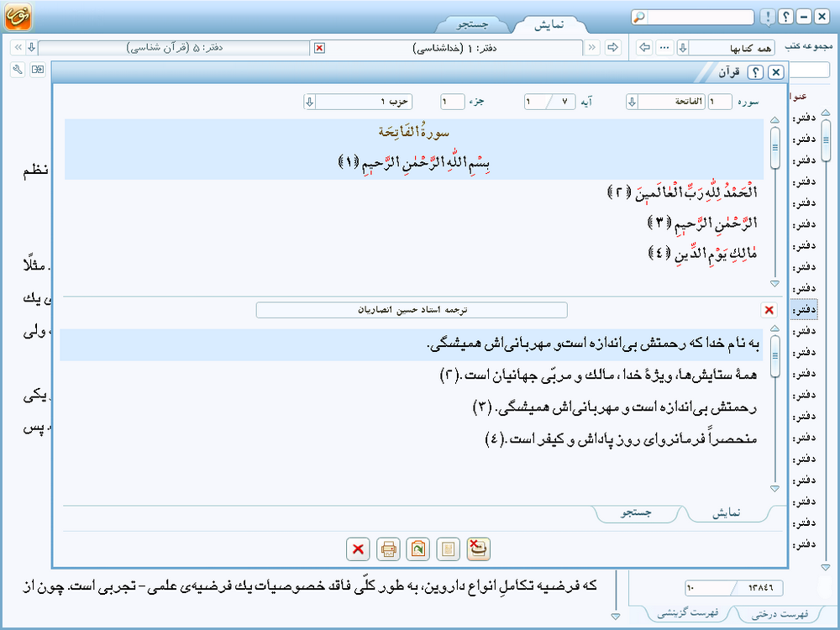
Task: Expand the hizb dropdown 'حزب ۱'
Action: [x=310, y=102]
